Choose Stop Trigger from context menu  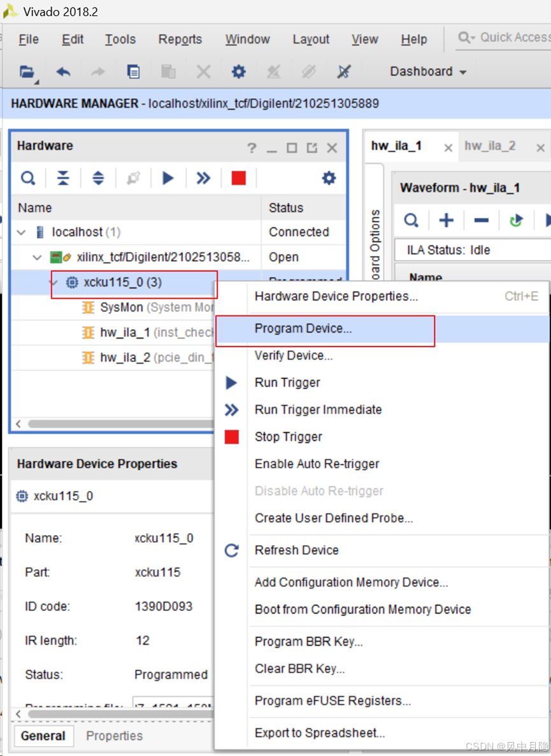[x=382, y=437]
